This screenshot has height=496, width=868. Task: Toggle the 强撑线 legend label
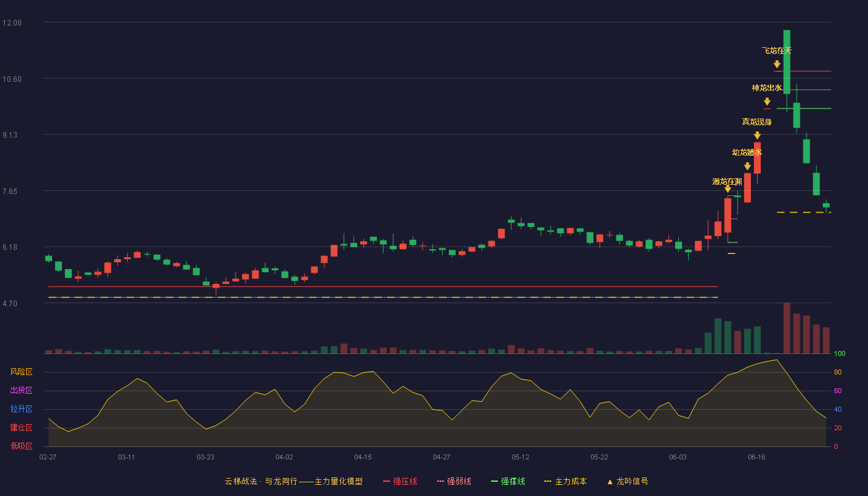point(513,481)
